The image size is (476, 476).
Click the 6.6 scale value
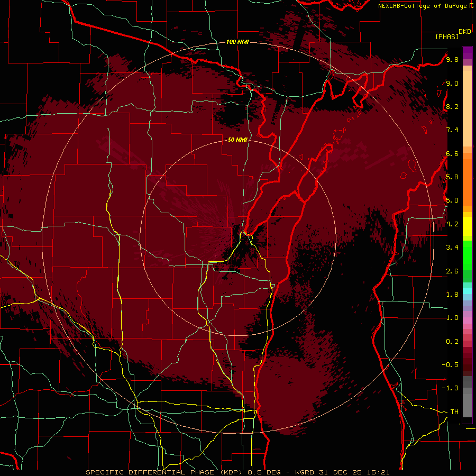(x=452, y=153)
